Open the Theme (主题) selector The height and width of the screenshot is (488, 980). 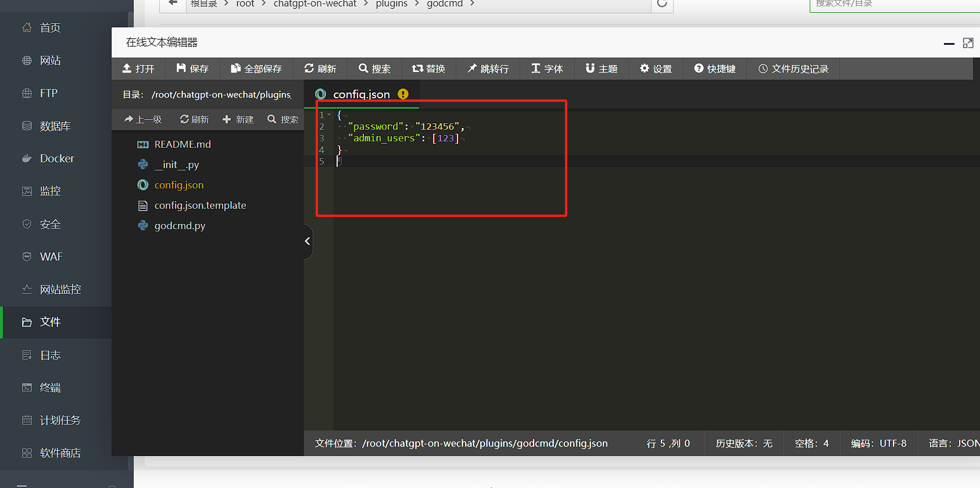tap(602, 69)
